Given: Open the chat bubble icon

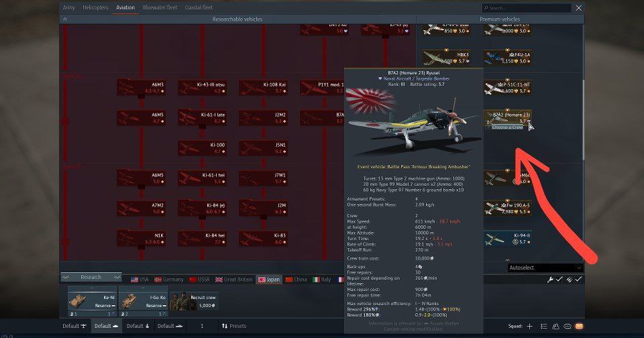Looking at the screenshot, I should coord(567,326).
